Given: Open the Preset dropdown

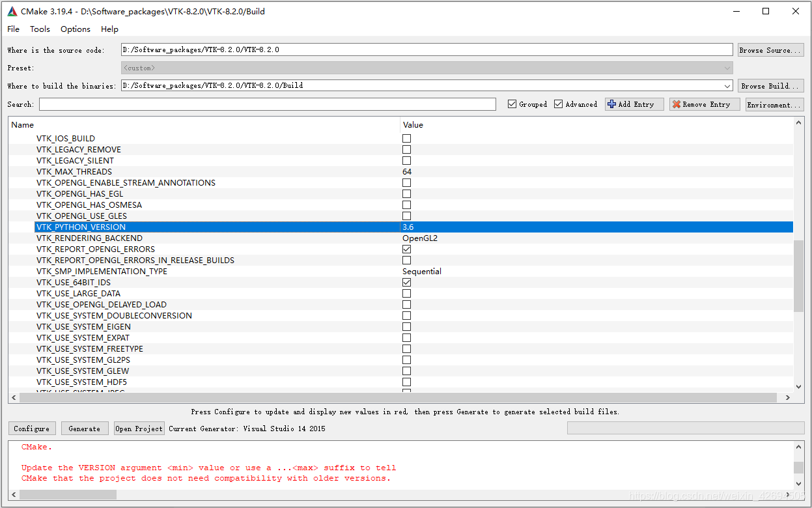Looking at the screenshot, I should click(727, 67).
